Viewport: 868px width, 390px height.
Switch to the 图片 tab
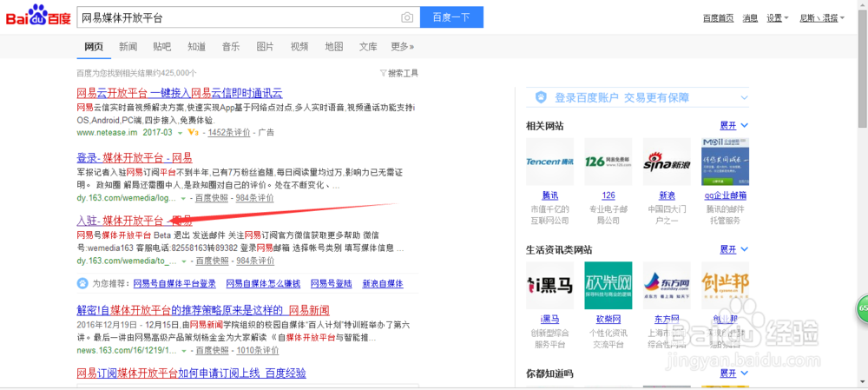click(x=265, y=47)
